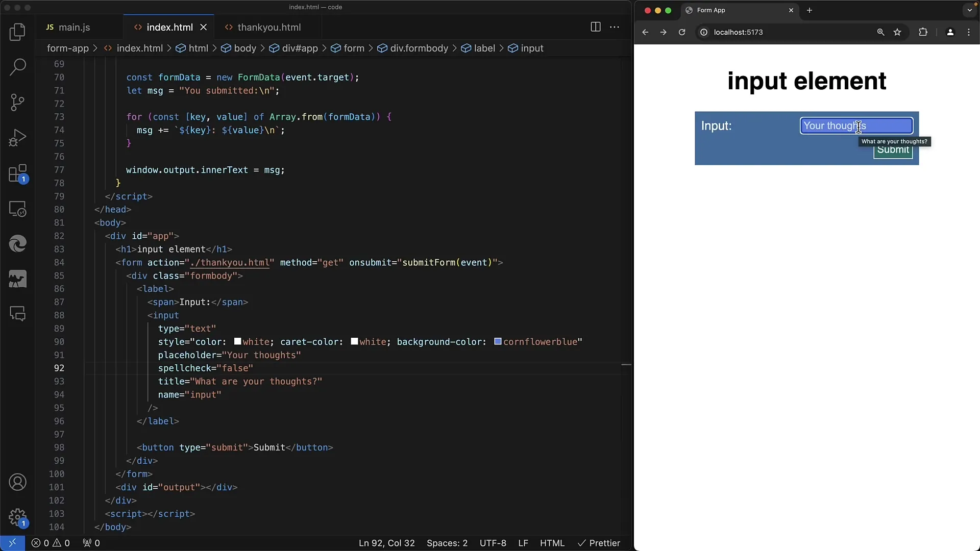The image size is (980, 551).
Task: Click the Submit button in browser preview
Action: click(893, 149)
